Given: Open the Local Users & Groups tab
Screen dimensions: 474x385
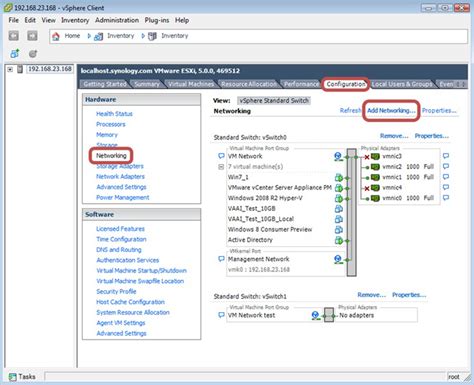Looking at the screenshot, I should (402, 84).
